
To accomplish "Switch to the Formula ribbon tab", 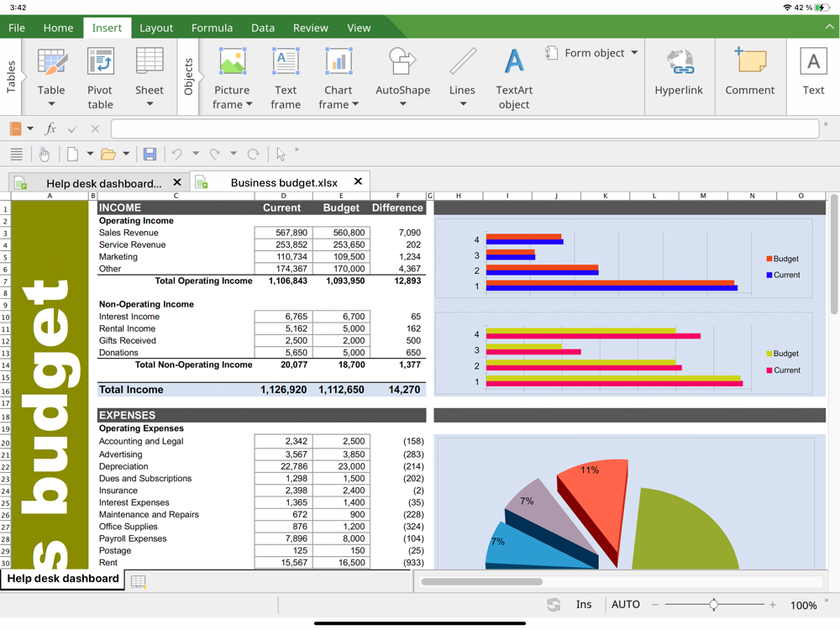I will coord(213,28).
